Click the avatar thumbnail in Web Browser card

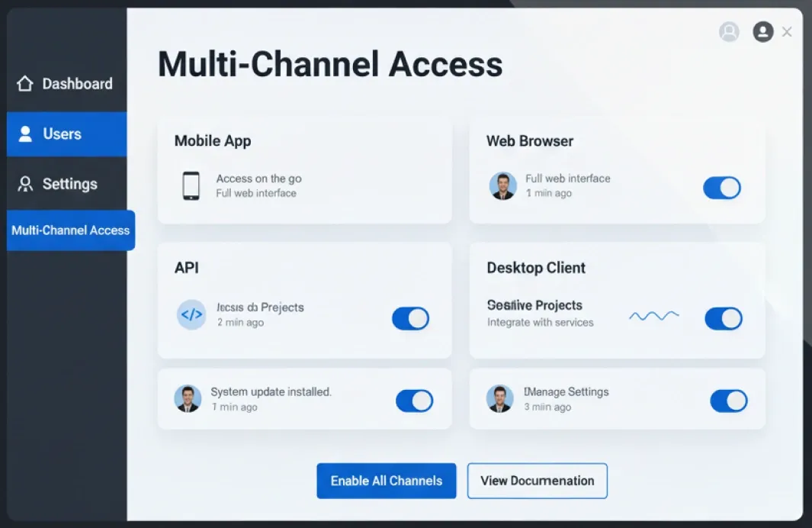pos(502,185)
